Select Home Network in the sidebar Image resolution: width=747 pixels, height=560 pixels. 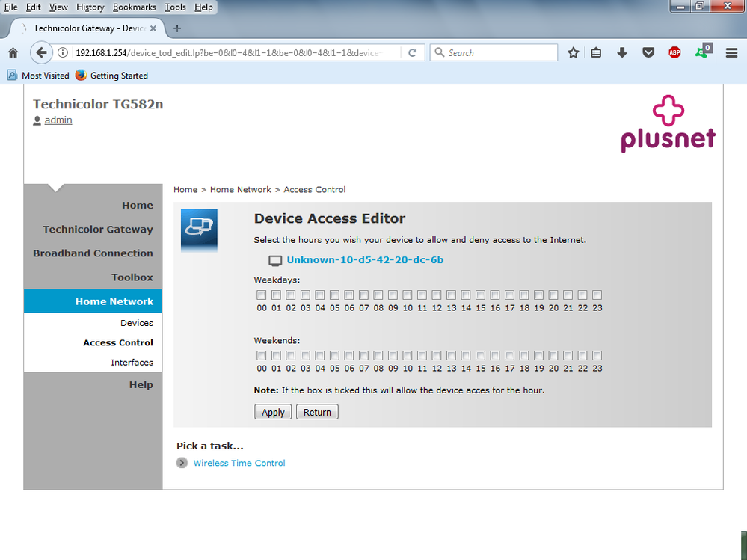click(114, 301)
